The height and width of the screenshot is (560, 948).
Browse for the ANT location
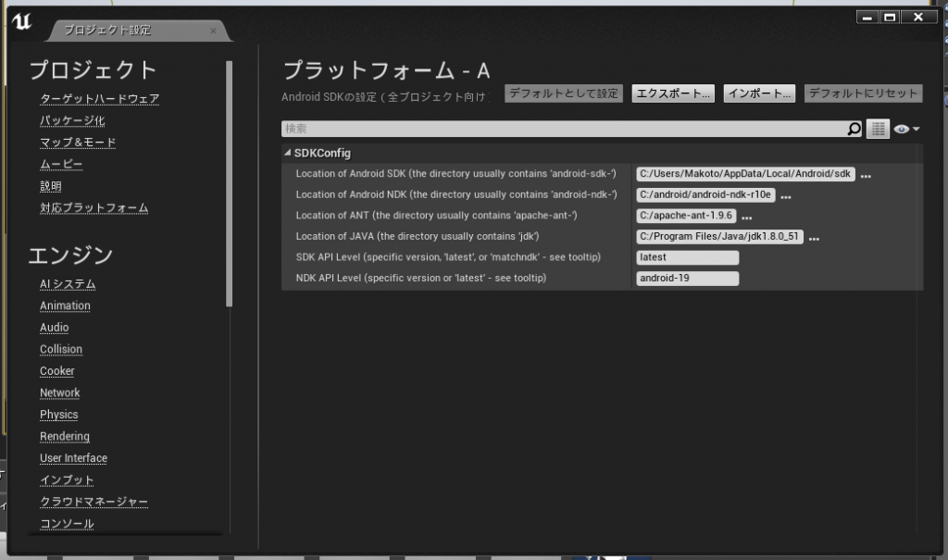(x=747, y=218)
